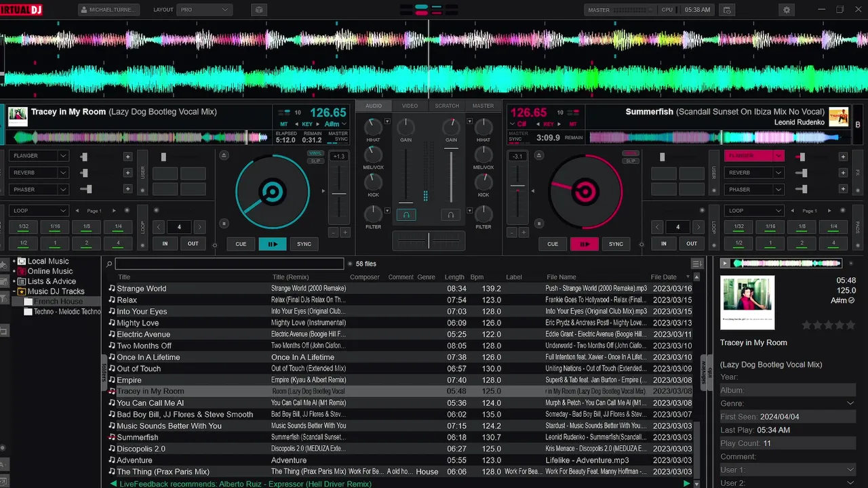Viewport: 868px width, 488px height.
Task: Play preview in the info panel
Action: click(x=725, y=263)
